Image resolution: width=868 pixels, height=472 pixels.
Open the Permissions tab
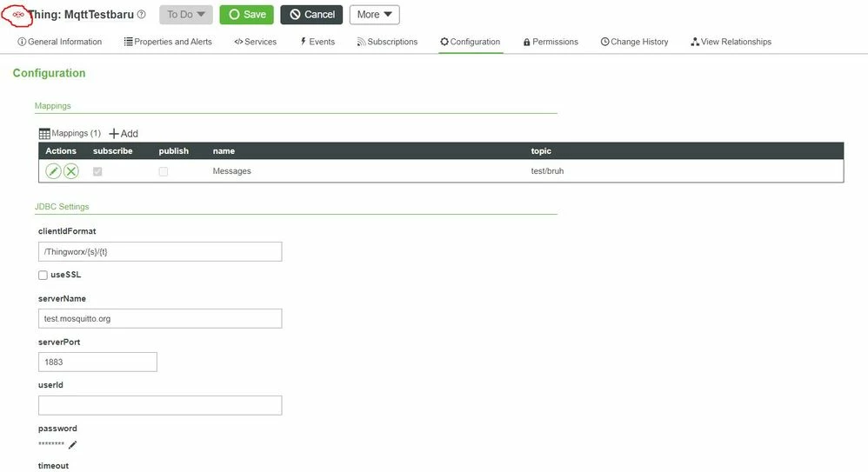[x=551, y=42]
